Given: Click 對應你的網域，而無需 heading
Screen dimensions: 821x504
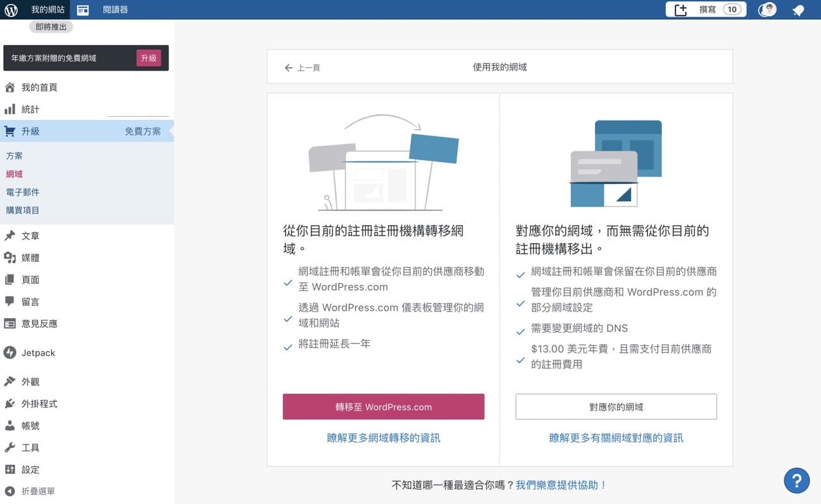Looking at the screenshot, I should click(x=613, y=239).
